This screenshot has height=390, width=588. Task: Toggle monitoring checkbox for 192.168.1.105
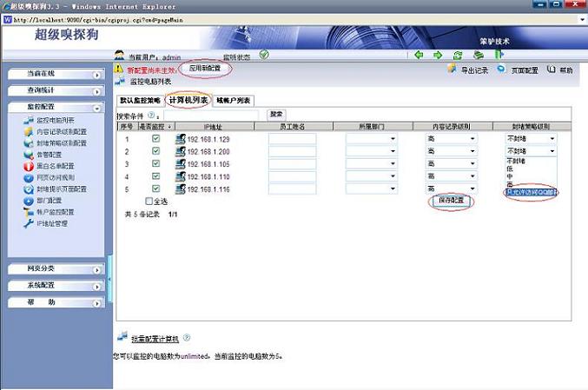[155, 163]
